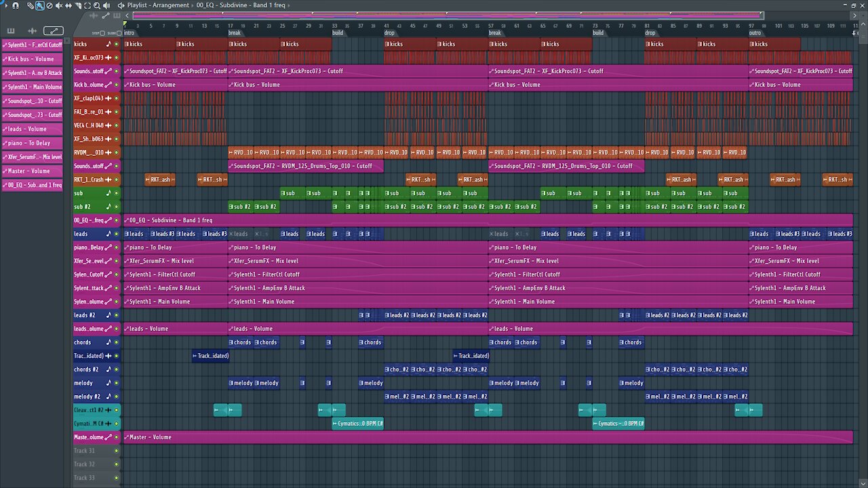This screenshot has height=488, width=868.
Task: Click the note icon on sub track
Action: click(108, 193)
